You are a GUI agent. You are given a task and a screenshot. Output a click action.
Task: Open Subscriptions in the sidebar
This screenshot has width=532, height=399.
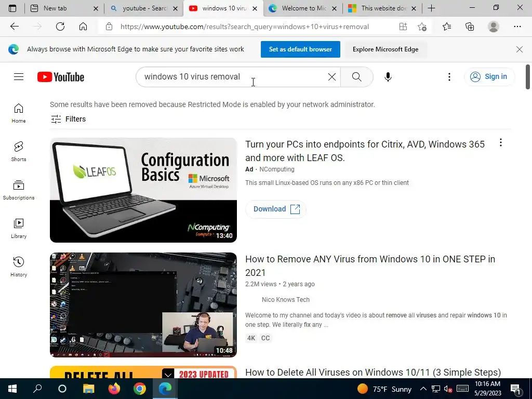coord(19,190)
